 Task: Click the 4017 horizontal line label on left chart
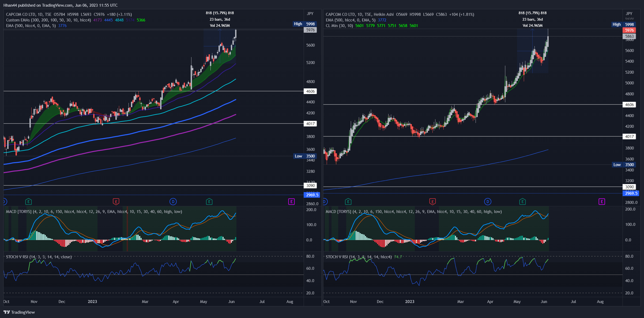click(310, 124)
